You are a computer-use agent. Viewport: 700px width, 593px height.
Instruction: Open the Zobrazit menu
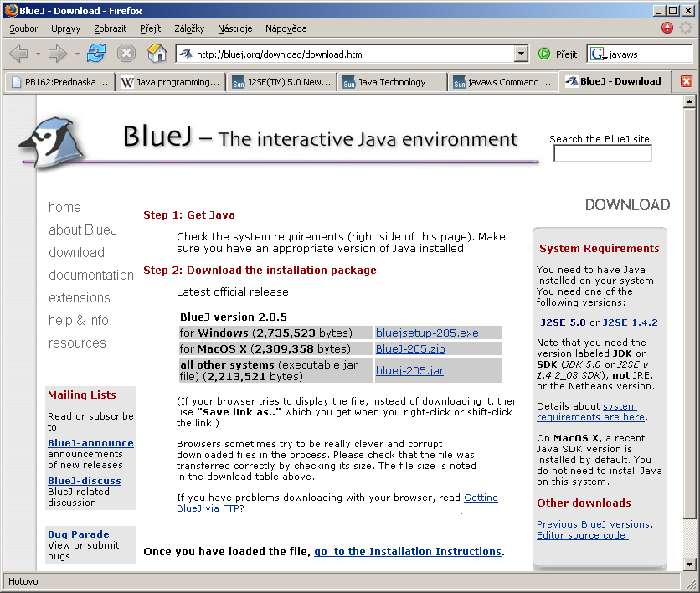(x=111, y=28)
